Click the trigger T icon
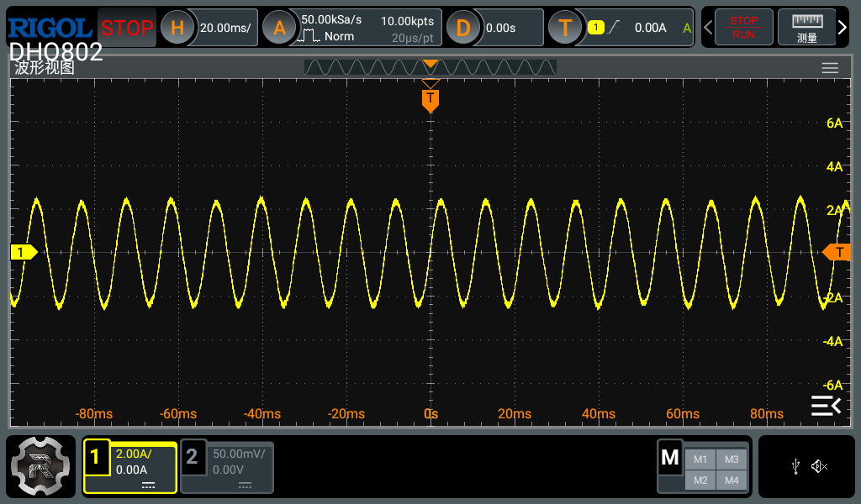861x504 pixels. click(x=566, y=28)
